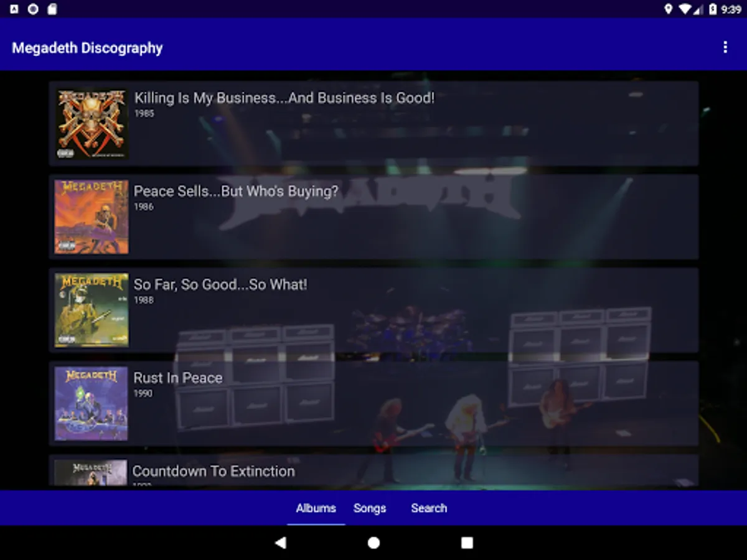The width and height of the screenshot is (747, 560).
Task: Open recent apps with square button
Action: [x=467, y=543]
